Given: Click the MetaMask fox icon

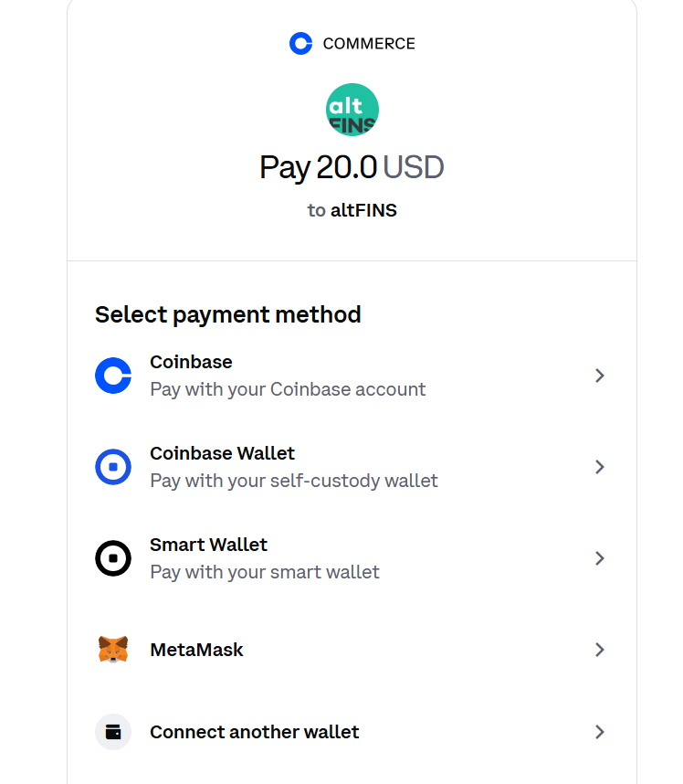Looking at the screenshot, I should 113,650.
